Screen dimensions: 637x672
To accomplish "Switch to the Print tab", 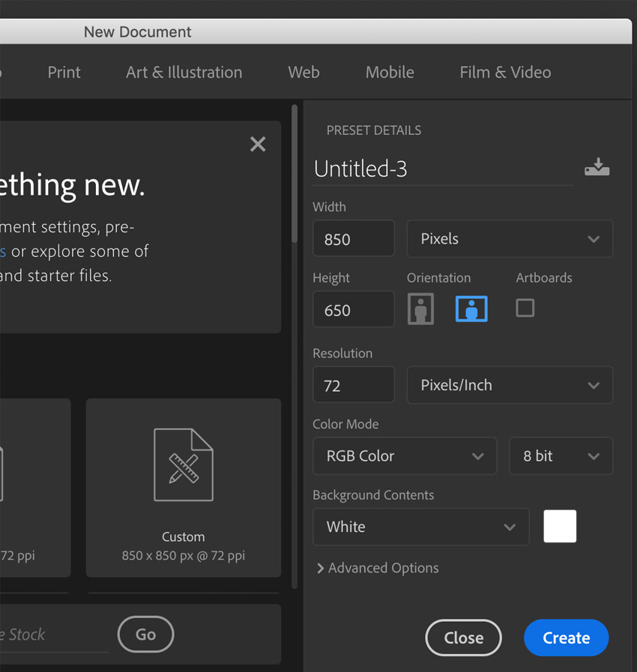I will [64, 72].
